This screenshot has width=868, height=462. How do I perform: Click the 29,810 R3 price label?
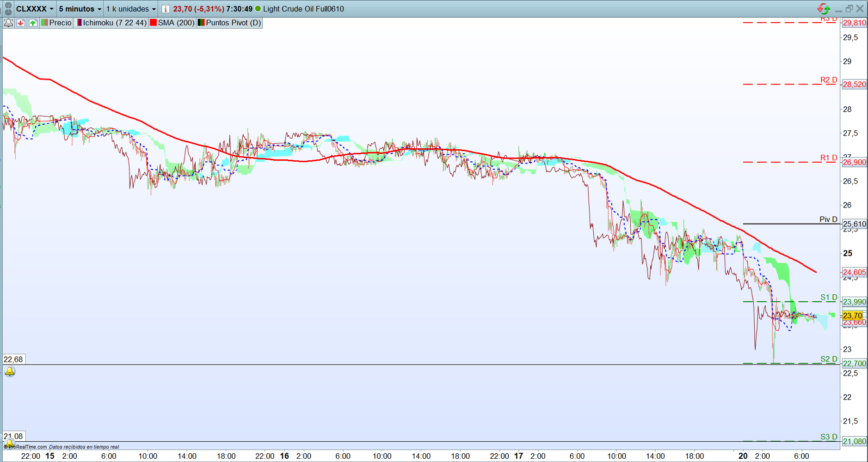point(854,23)
